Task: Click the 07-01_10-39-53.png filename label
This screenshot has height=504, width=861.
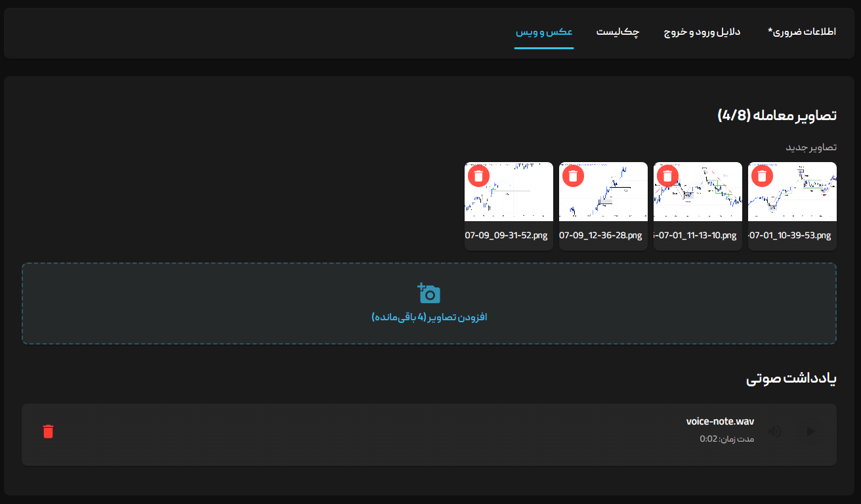Action: pos(792,236)
